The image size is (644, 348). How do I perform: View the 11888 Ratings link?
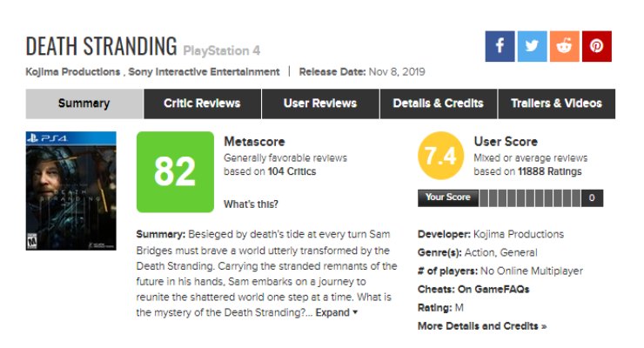tap(549, 172)
